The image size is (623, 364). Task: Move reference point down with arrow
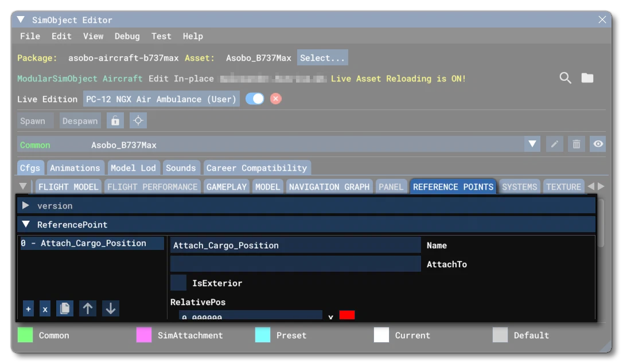click(x=111, y=308)
